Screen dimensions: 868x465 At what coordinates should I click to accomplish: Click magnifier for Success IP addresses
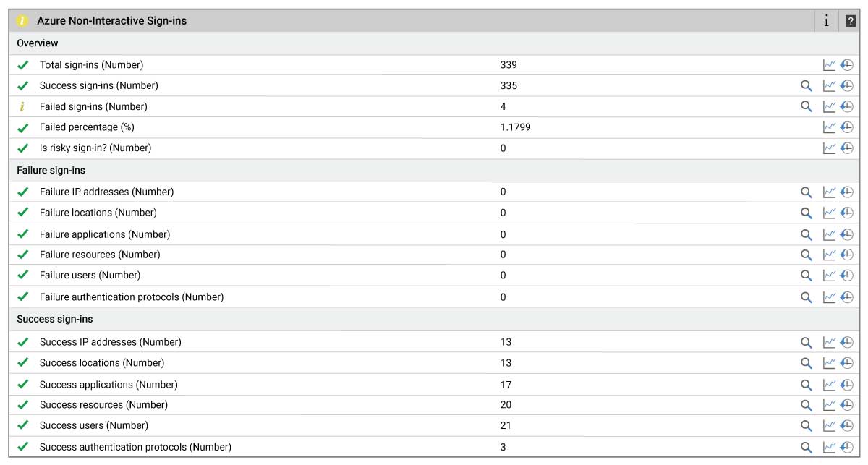(x=807, y=343)
